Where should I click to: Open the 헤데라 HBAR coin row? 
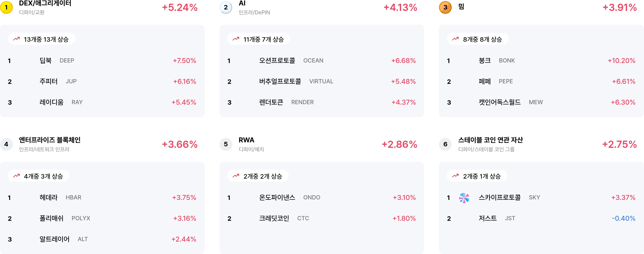(102, 198)
